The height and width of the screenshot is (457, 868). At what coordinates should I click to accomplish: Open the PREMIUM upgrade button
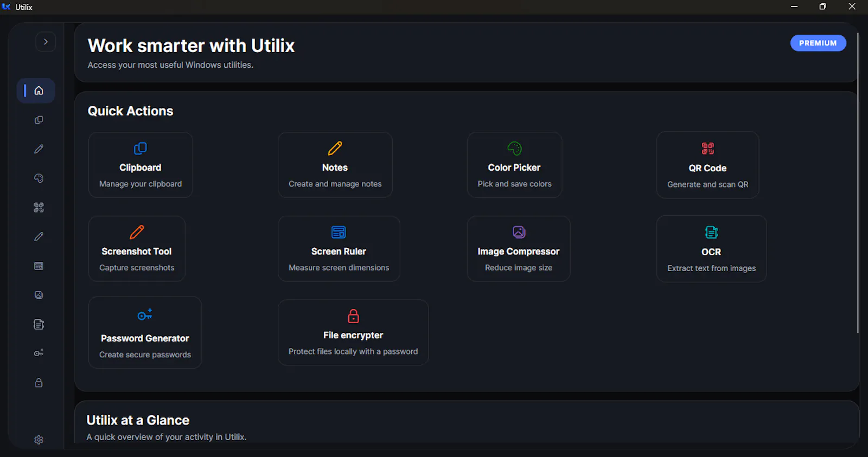[818, 43]
